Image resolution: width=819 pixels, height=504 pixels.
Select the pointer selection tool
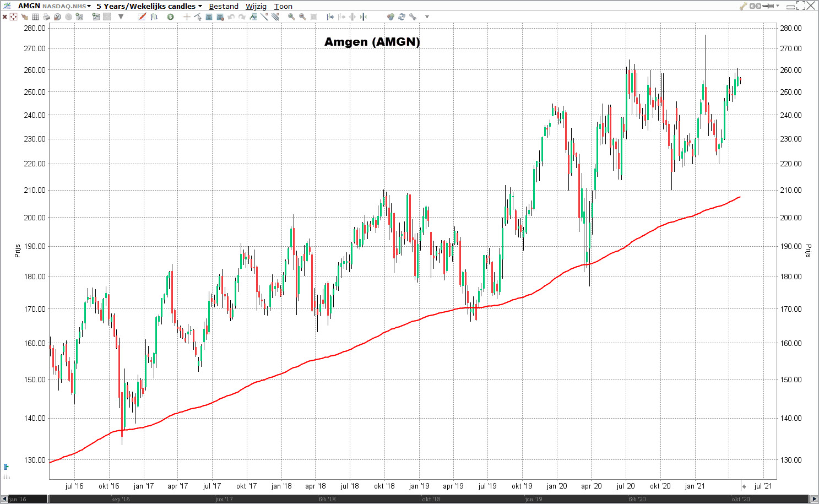(198, 17)
